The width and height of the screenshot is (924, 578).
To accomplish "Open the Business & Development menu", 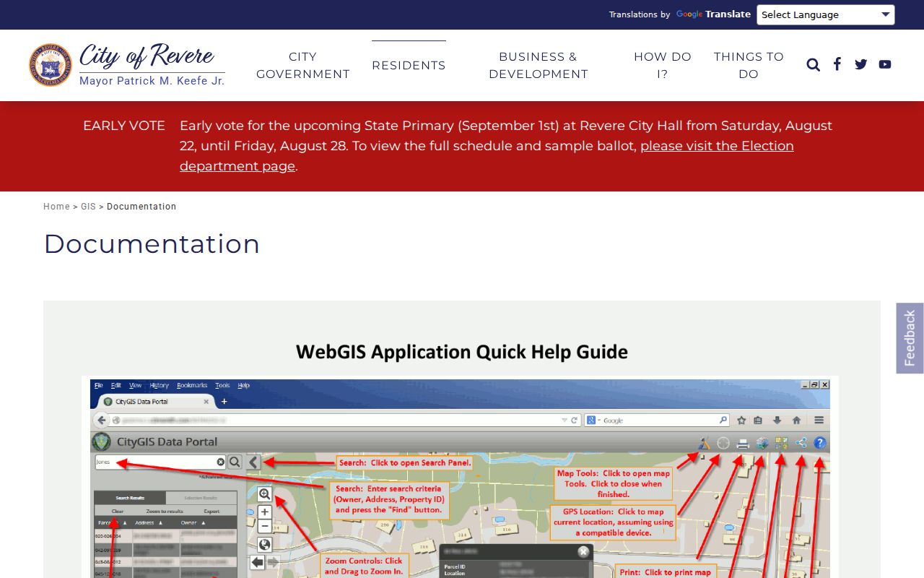I will click(539, 65).
